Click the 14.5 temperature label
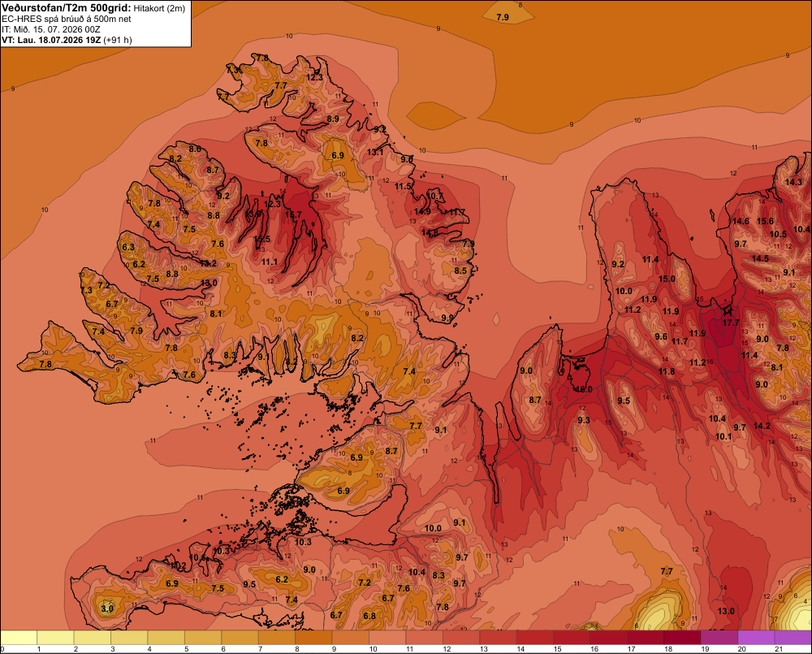 coord(760,258)
